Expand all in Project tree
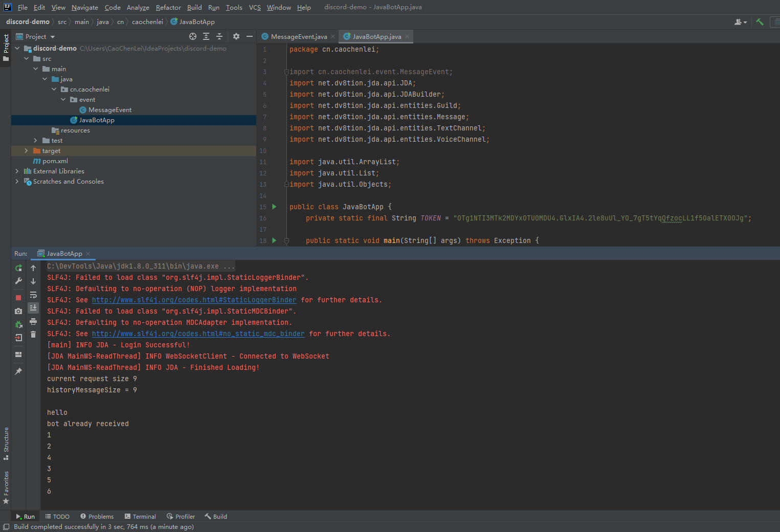The height and width of the screenshot is (532, 780). click(x=206, y=36)
